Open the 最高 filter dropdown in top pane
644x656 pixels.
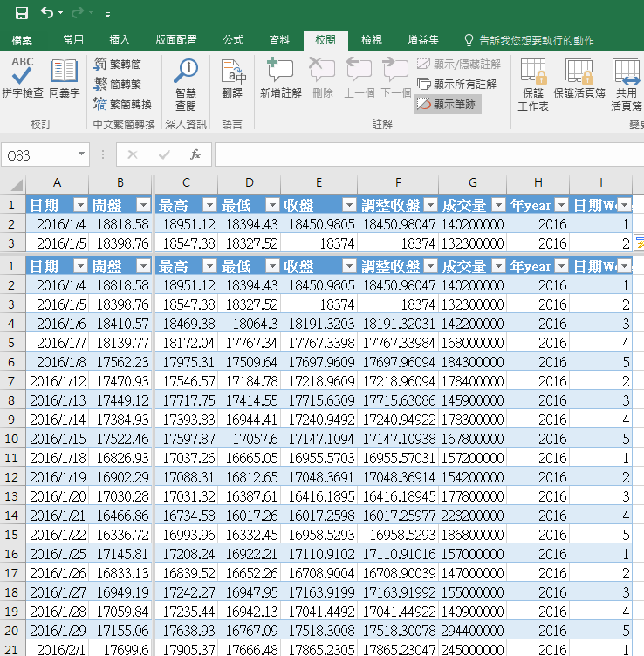point(209,205)
